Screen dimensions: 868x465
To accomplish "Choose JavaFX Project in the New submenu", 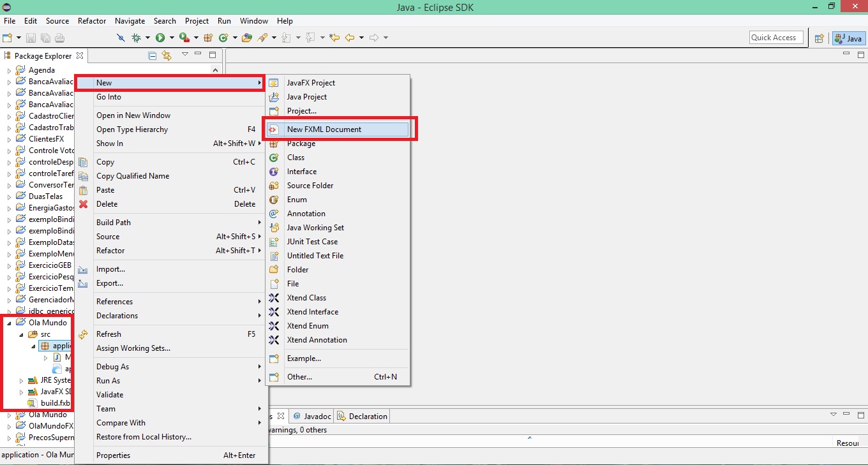I will click(338, 83).
